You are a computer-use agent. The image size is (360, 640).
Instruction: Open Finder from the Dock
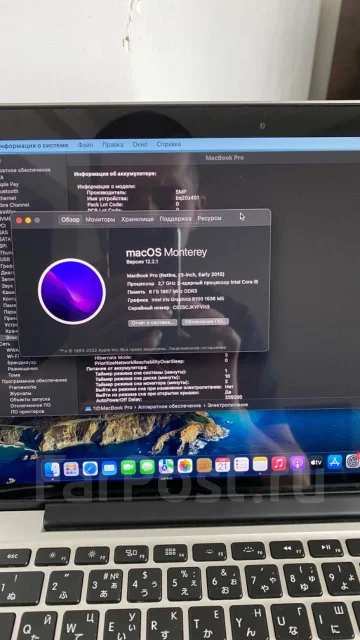(x=52, y=469)
